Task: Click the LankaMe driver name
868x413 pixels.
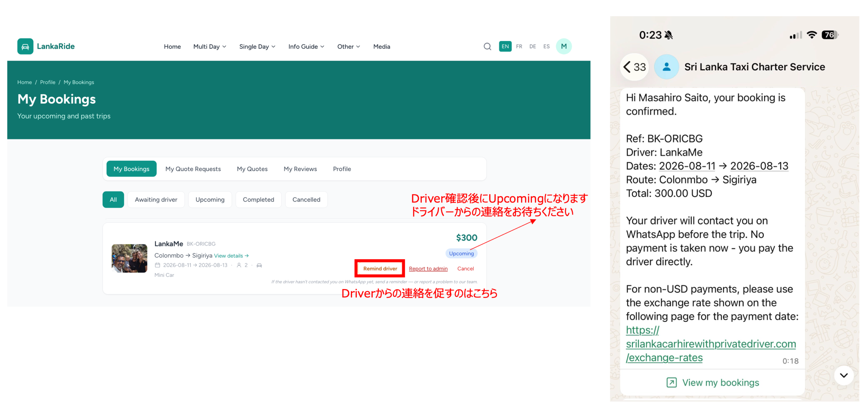Action: coord(169,244)
